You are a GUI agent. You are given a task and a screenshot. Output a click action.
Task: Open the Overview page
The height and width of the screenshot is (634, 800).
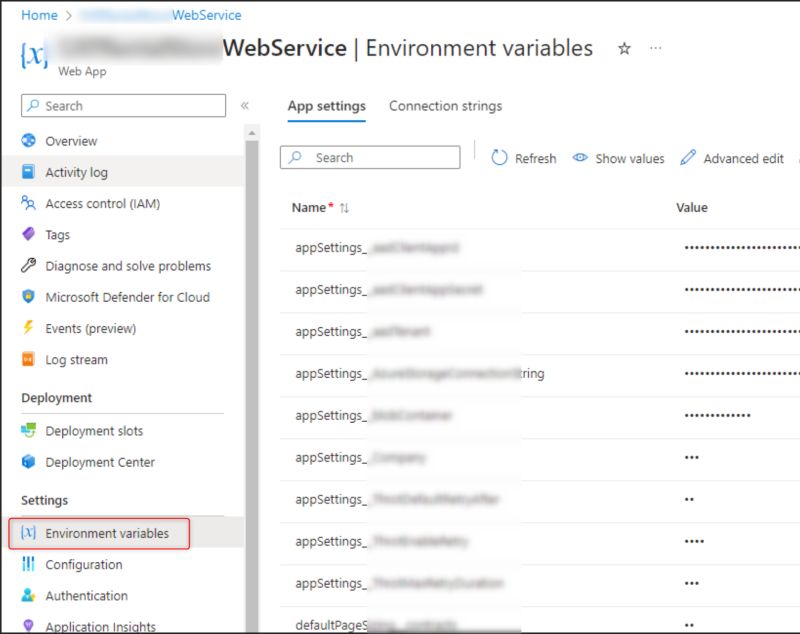tap(71, 141)
